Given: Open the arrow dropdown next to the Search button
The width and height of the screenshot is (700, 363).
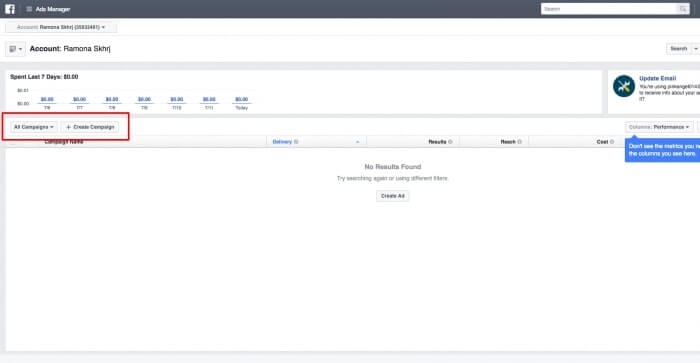Looking at the screenshot, I should point(696,49).
